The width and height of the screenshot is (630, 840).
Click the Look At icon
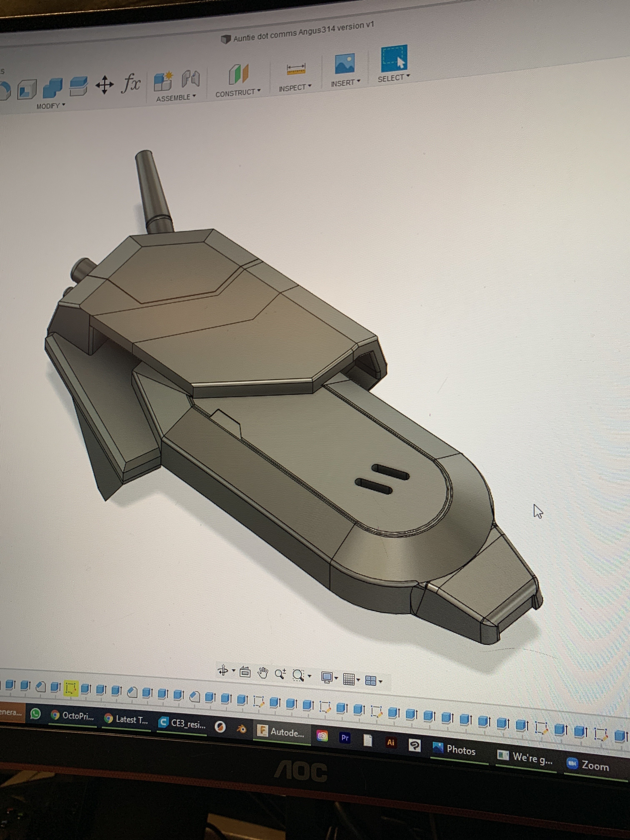point(245,672)
